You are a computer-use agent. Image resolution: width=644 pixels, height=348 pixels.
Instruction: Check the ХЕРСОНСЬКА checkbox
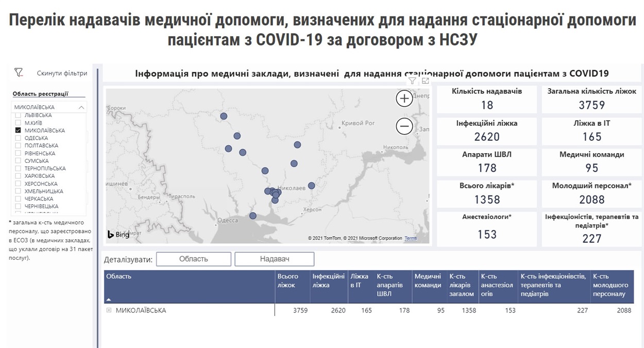[x=18, y=184]
